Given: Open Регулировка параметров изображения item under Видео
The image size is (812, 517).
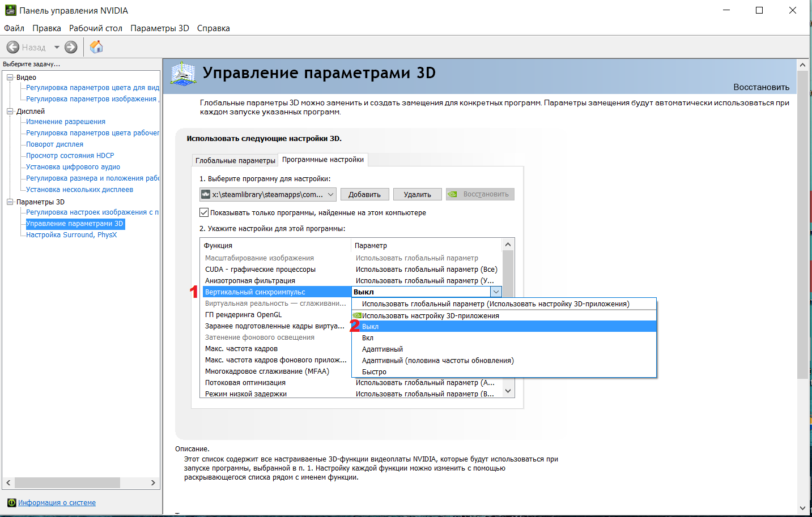Looking at the screenshot, I should click(92, 99).
